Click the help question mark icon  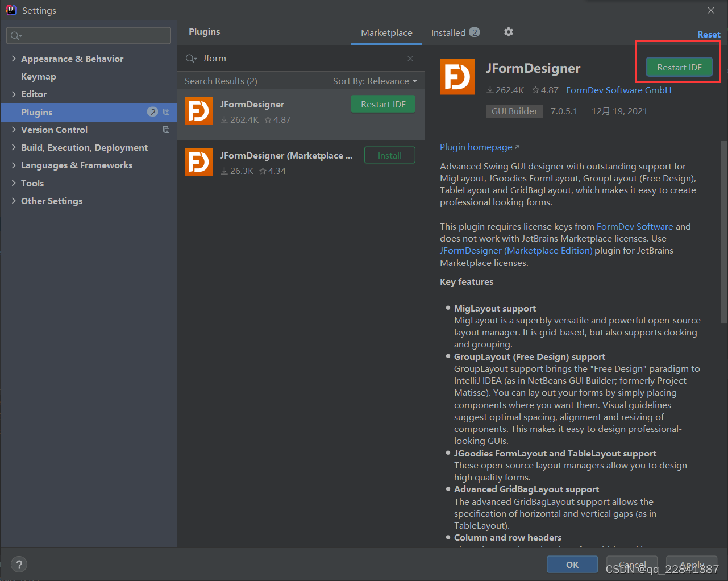tap(19, 564)
